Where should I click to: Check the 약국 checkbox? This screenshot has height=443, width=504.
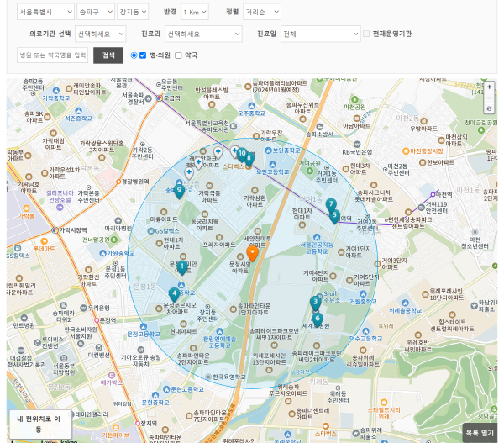pos(178,55)
